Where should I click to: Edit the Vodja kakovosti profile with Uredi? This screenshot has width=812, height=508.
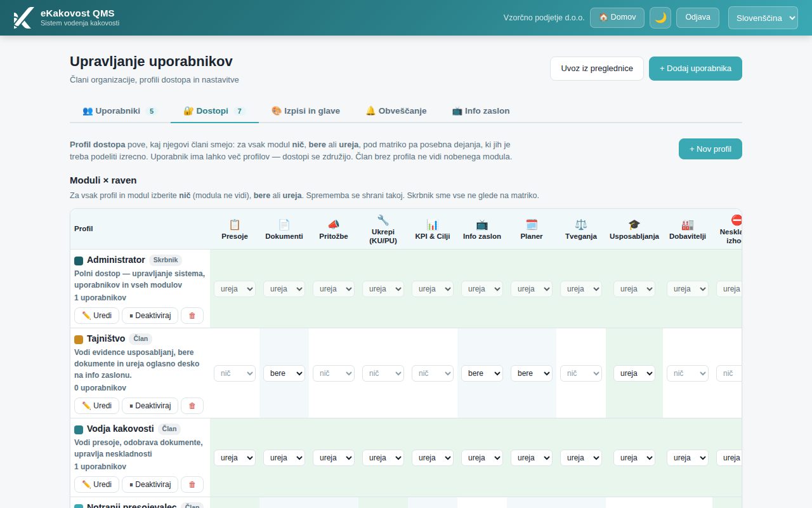coord(96,485)
